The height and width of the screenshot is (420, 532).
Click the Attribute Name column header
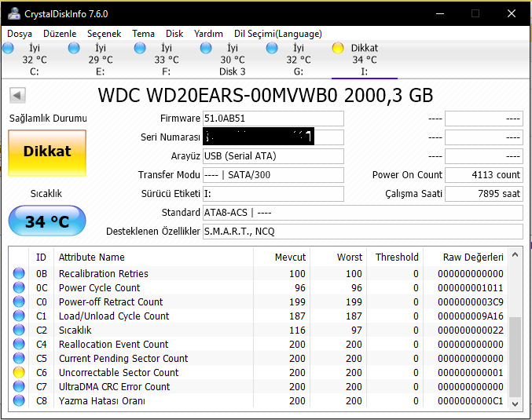[92, 257]
